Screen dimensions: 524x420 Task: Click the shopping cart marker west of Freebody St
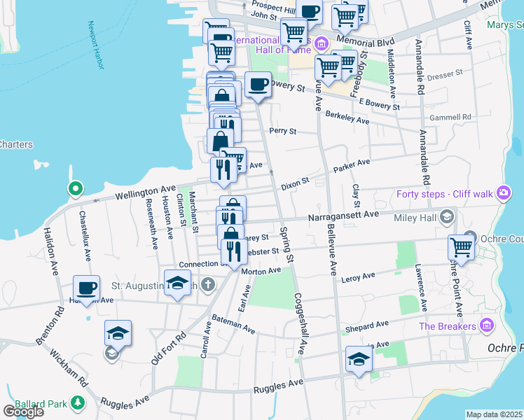pyautogui.click(x=329, y=68)
